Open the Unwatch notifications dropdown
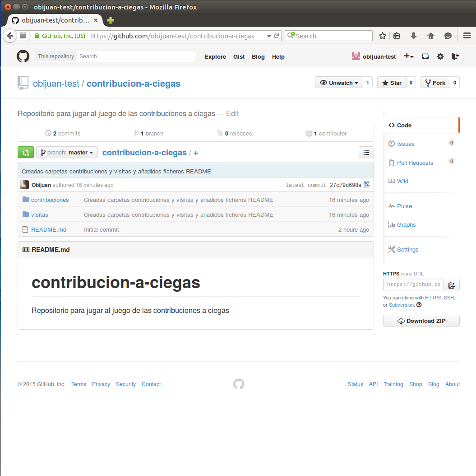476x476 pixels. click(339, 83)
